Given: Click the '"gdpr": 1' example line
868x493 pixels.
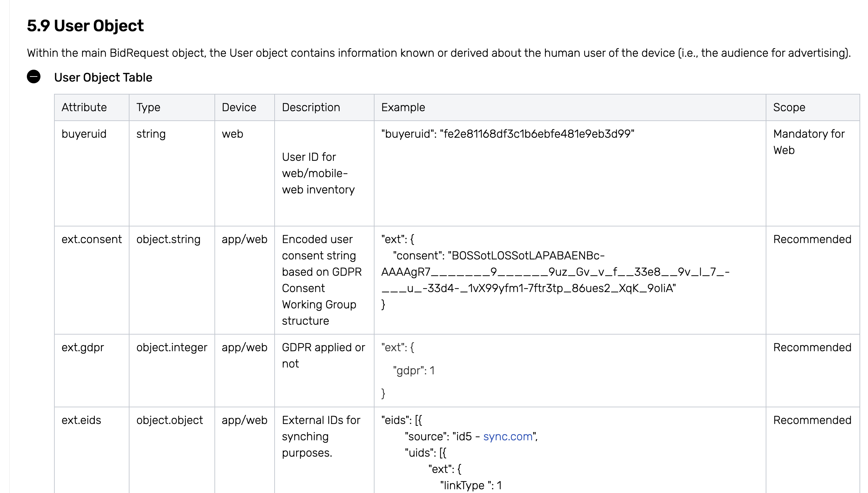Looking at the screenshot, I should (x=414, y=371).
